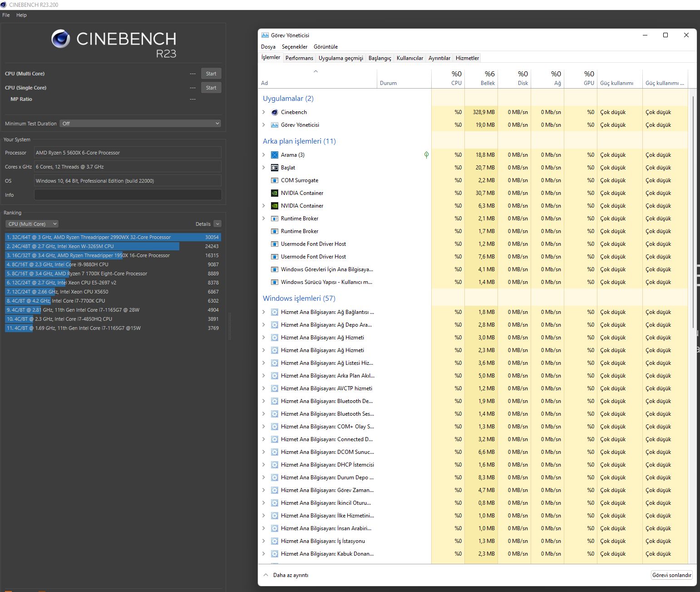The width and height of the screenshot is (700, 592).
Task: Sort processes by Disk column
Action: coord(514,78)
